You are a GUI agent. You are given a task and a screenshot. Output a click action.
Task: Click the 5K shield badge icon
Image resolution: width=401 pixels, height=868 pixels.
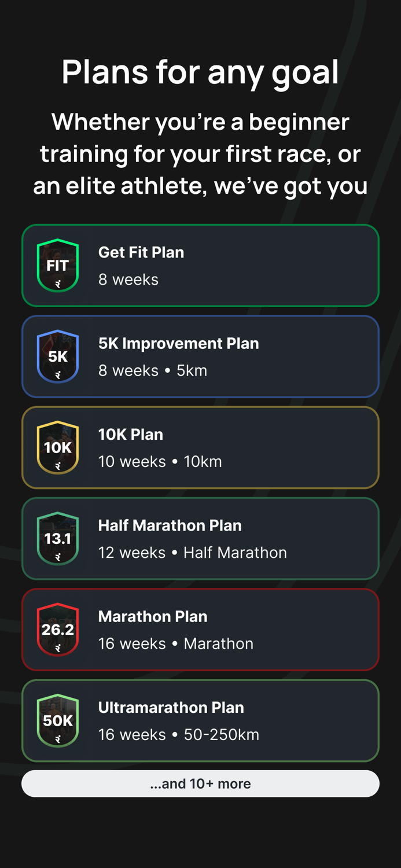(58, 356)
